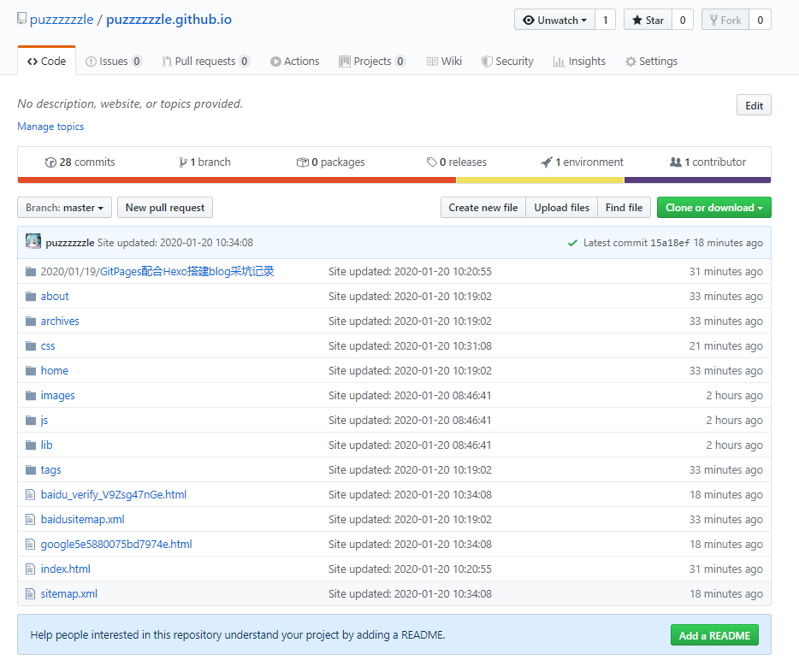799x672 pixels.
Task: Click the forks count 0
Action: pos(761,20)
